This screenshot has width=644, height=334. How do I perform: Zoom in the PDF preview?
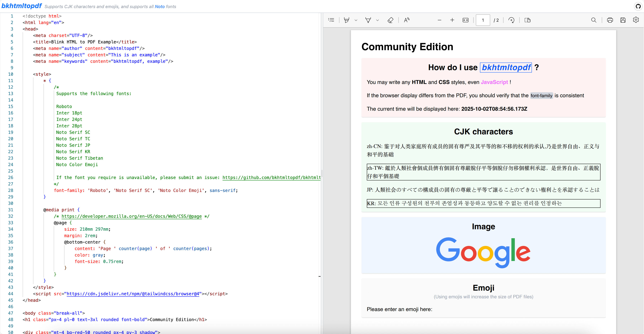pyautogui.click(x=452, y=20)
